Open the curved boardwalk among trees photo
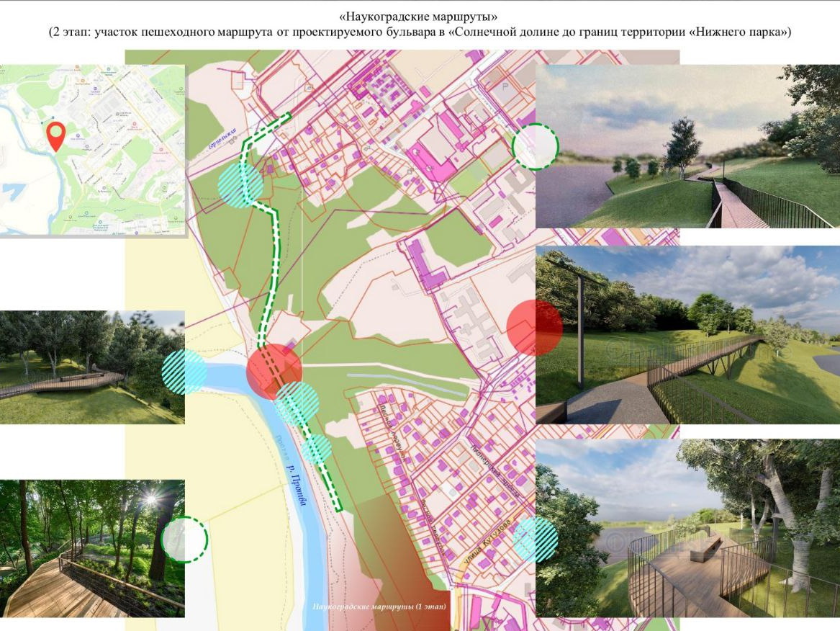Image resolution: width=840 pixels, height=631 pixels. pyautogui.click(x=92, y=367)
